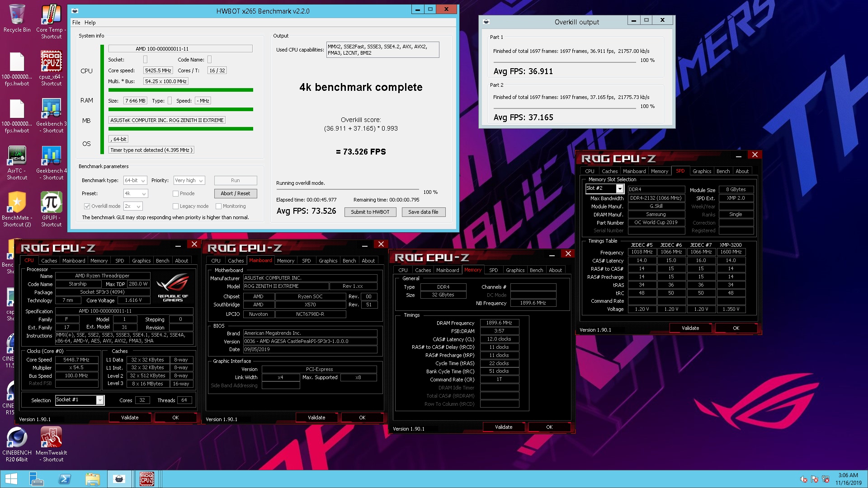Select ROG CPU-Z taskbar icon
Screen dimensions: 868x488
pos(147,479)
